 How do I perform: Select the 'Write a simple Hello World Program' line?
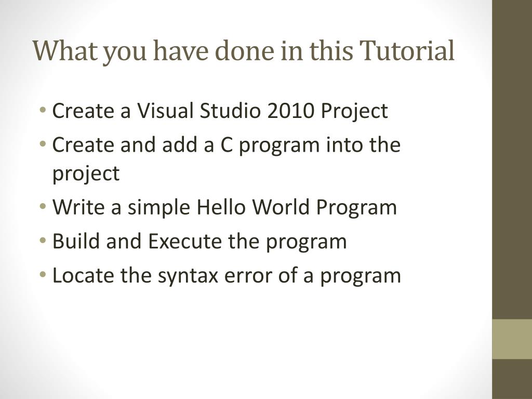224,208
